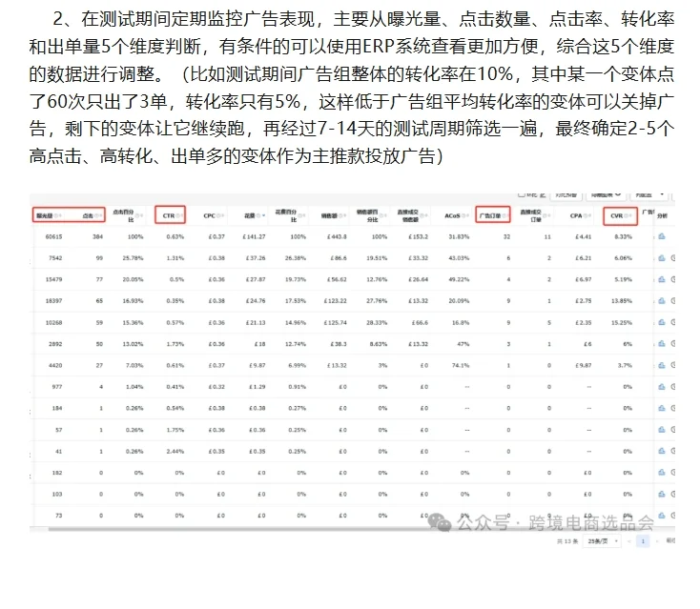This screenshot has height=609, width=700.
Task: Open the analysis icon in the 977 row
Action: click(x=662, y=386)
